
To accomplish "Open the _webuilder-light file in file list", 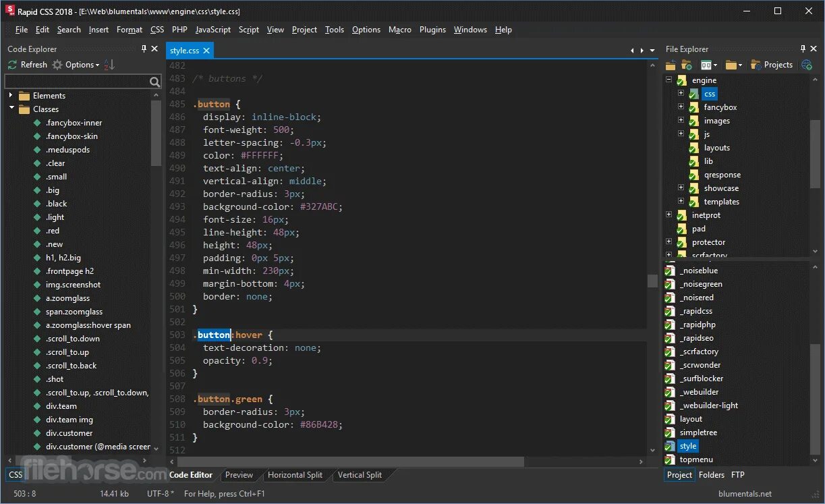I will pos(708,405).
